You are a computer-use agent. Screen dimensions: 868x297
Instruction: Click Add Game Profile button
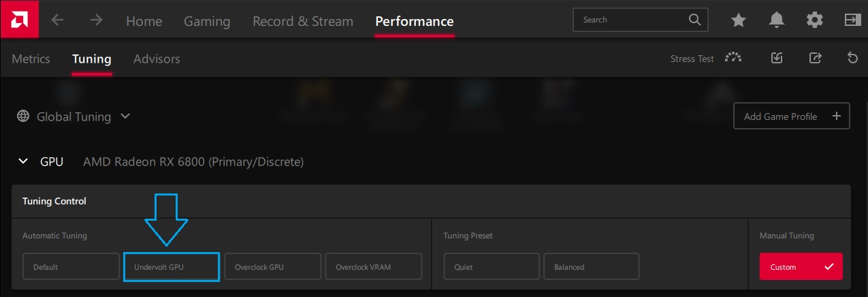coord(792,116)
